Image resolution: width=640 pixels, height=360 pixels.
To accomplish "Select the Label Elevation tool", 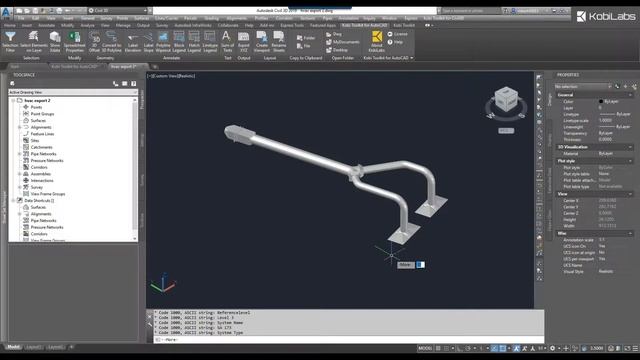I will (133, 42).
